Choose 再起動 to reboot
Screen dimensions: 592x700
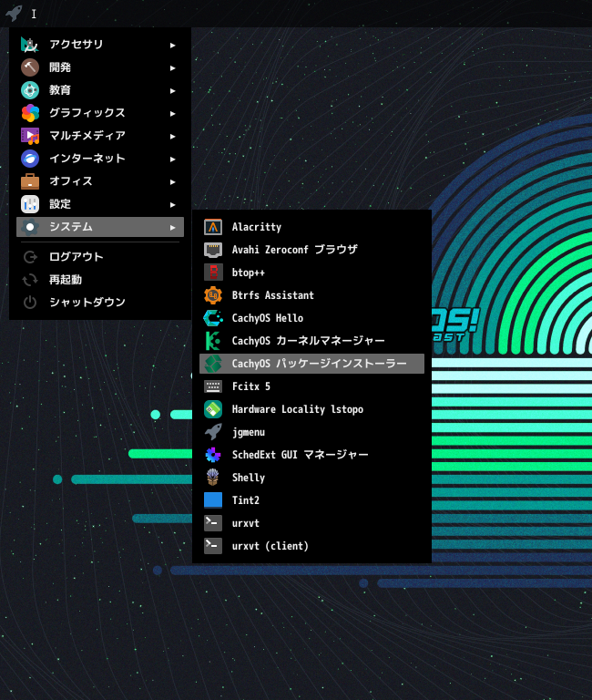click(100, 280)
